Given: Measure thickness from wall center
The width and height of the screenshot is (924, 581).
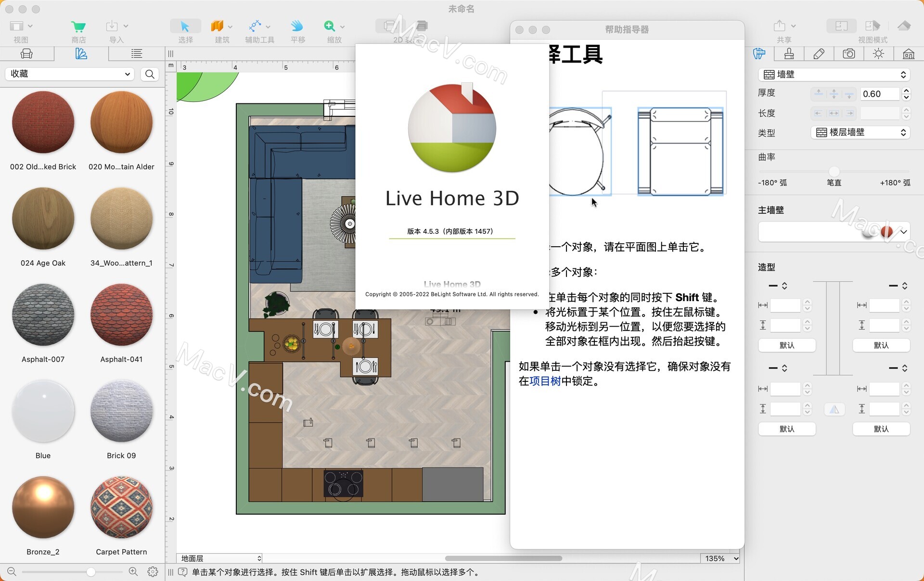Looking at the screenshot, I should 834,94.
